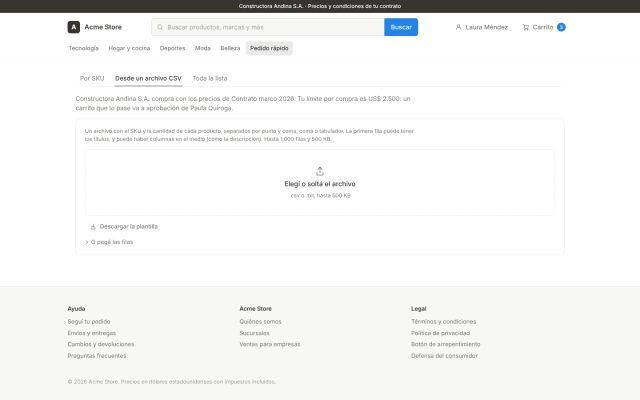The width and height of the screenshot is (640, 400).
Task: Open Envíos y entregas footer link
Action: [x=91, y=333]
